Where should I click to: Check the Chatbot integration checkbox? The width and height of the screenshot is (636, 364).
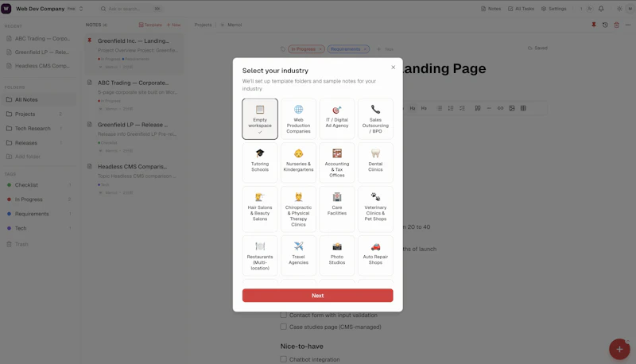(284, 359)
